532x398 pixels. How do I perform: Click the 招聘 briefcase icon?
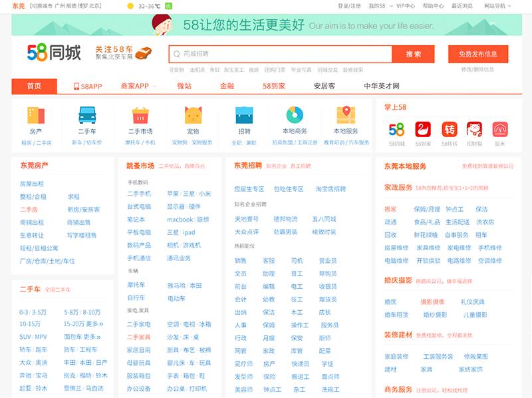tap(244, 116)
